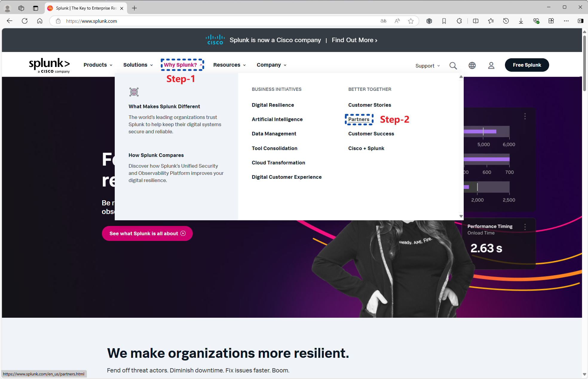Select Partners in Better Together menu
Image resolution: width=588 pixels, height=379 pixels.
[359, 119]
